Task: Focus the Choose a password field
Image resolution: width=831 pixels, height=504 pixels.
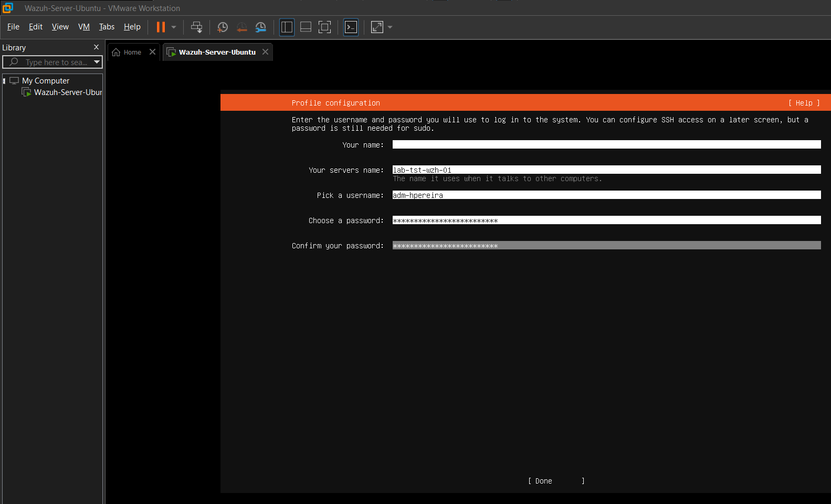Action: [x=606, y=220]
